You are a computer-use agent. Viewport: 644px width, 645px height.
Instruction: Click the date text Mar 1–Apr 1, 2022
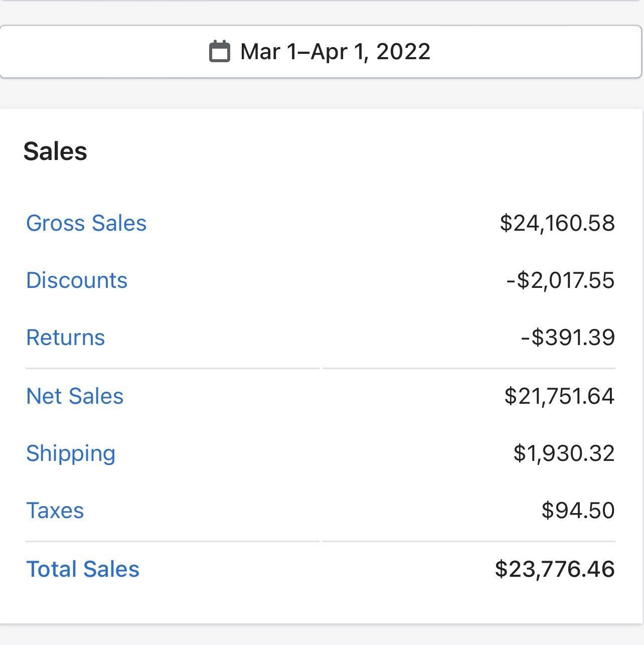335,52
